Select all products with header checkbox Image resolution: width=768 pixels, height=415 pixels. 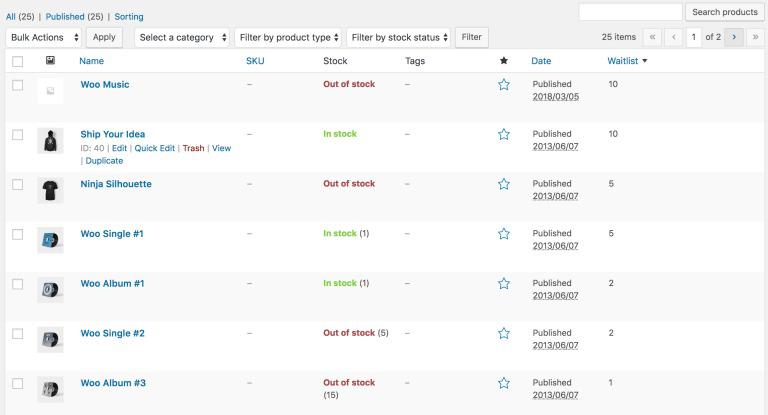point(17,61)
